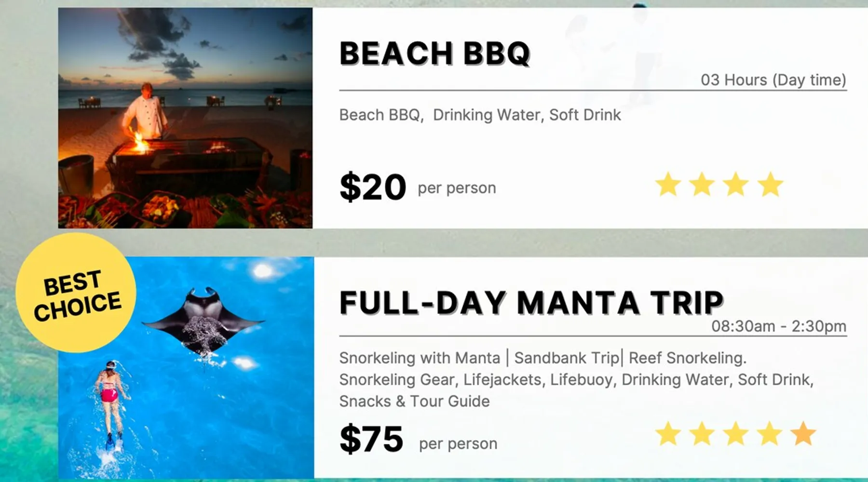Click the second star of Beach BBQ rating
The height and width of the screenshot is (482, 868).
[x=702, y=185]
